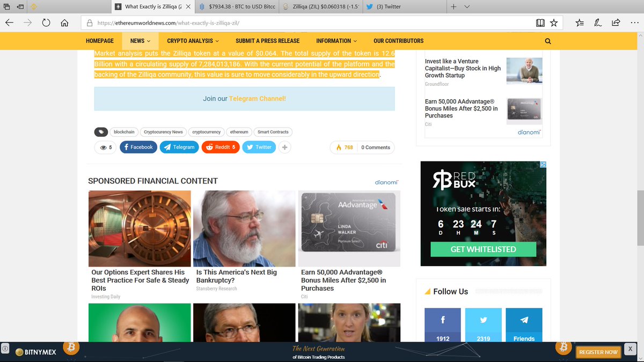
Task: Open favorites hub icon
Action: coord(580,23)
